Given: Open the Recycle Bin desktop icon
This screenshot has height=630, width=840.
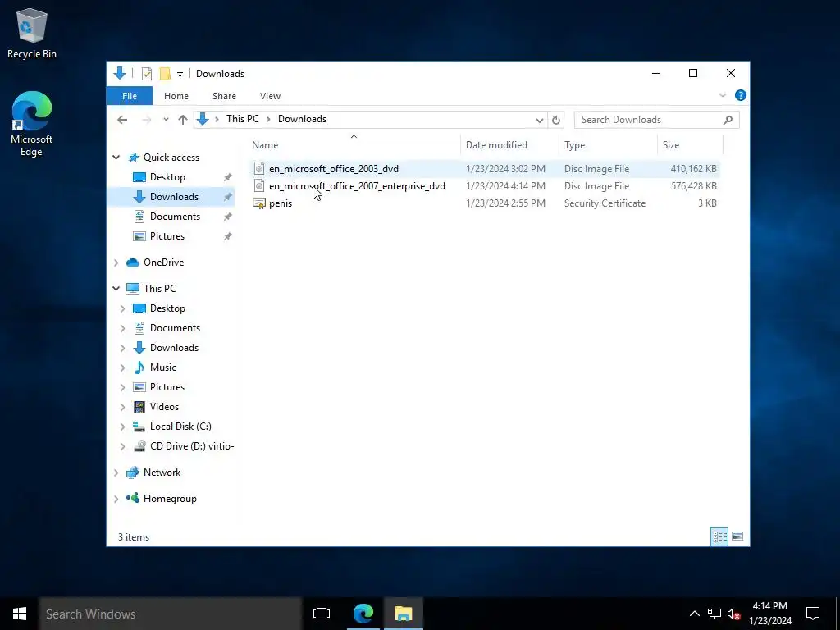Looking at the screenshot, I should (x=32, y=33).
